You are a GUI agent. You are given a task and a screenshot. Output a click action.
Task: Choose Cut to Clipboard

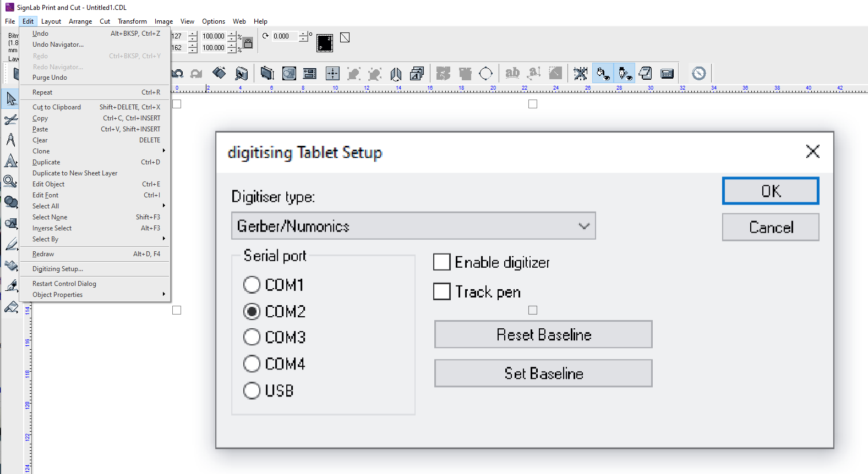coord(95,107)
